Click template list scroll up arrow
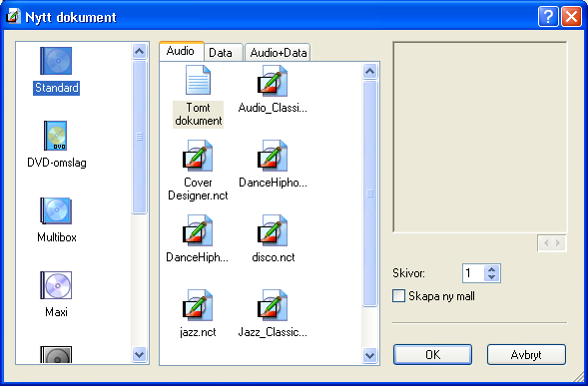This screenshot has width=588, height=386. pyautogui.click(x=369, y=71)
